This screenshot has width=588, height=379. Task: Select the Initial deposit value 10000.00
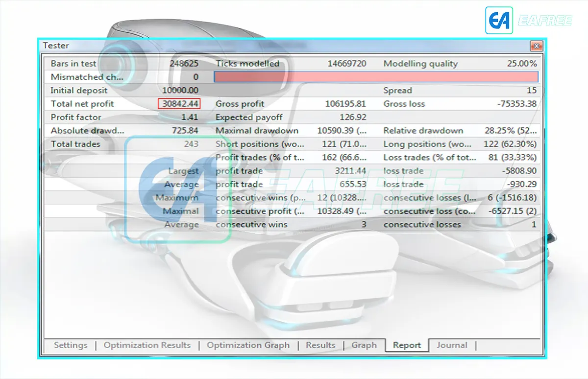tap(180, 91)
